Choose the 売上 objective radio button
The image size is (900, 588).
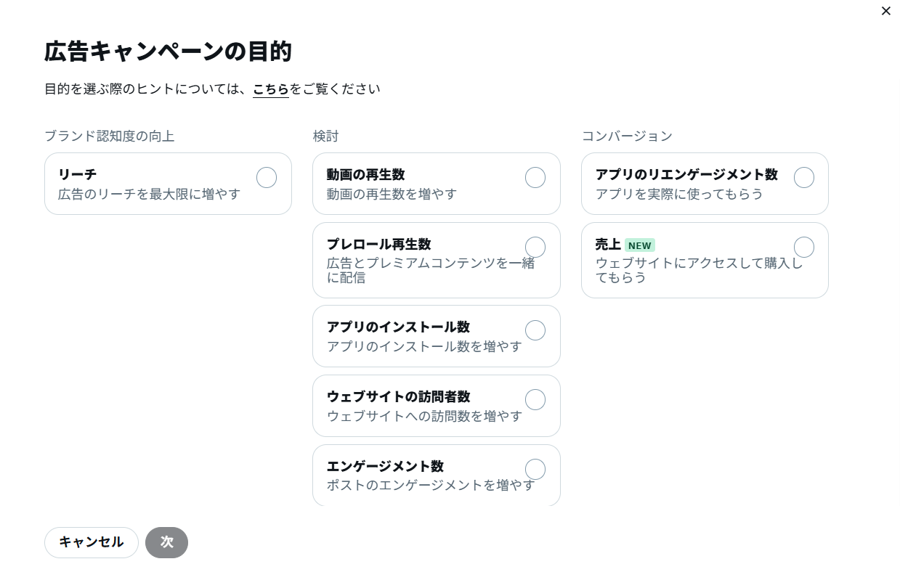tap(804, 248)
